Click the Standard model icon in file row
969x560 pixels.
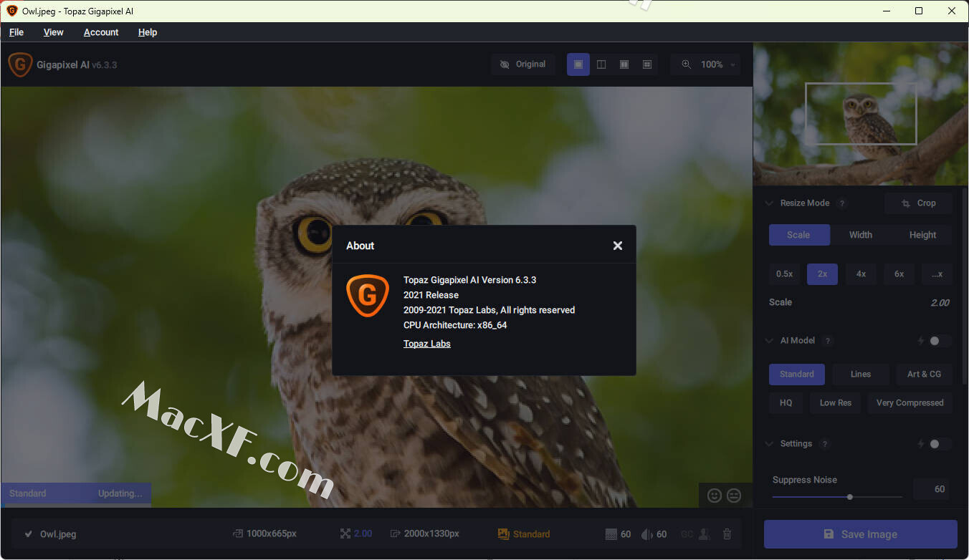[x=503, y=534]
